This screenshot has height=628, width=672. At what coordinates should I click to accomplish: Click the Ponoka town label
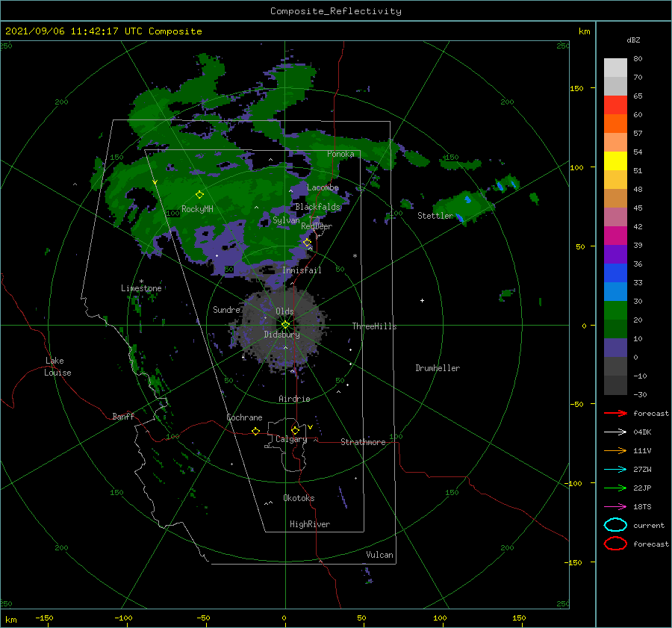pyautogui.click(x=340, y=154)
